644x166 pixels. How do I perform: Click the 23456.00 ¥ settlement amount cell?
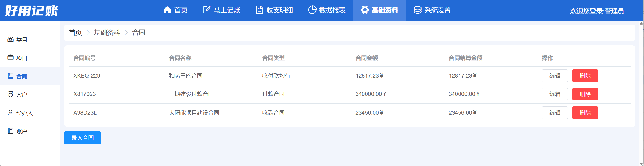pos(463,113)
